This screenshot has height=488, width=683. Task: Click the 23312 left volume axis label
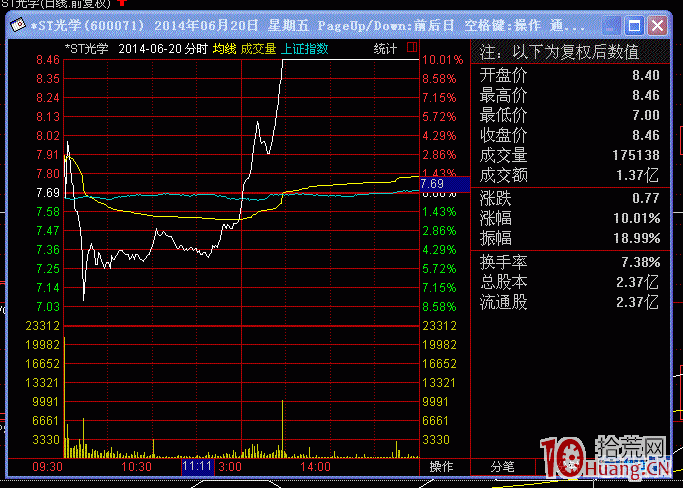[x=43, y=326]
